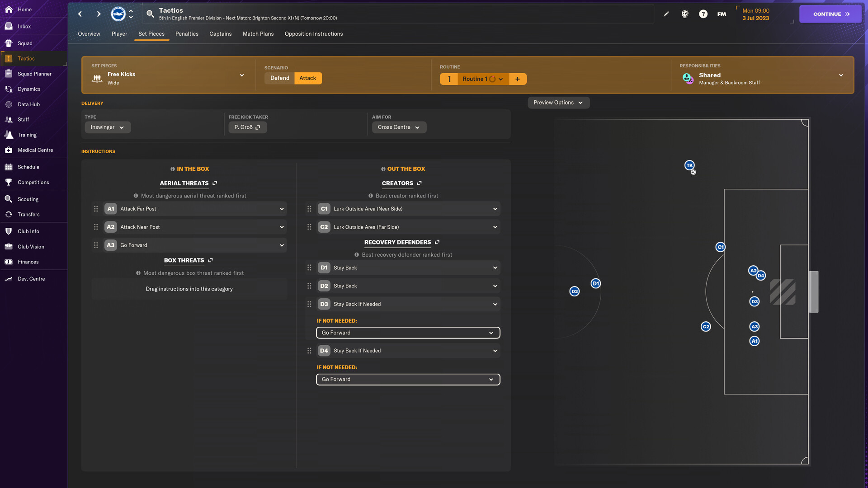Click the Preview Options button
The height and width of the screenshot is (488, 868).
[558, 103]
